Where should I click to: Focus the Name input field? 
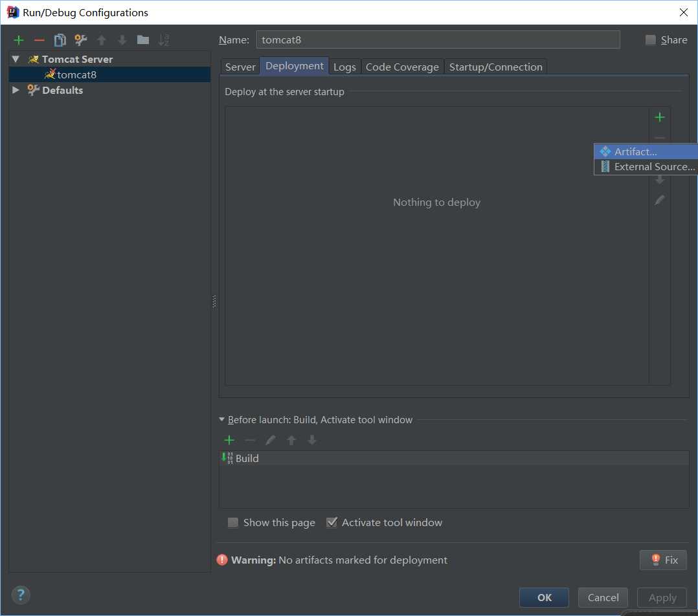pyautogui.click(x=438, y=40)
